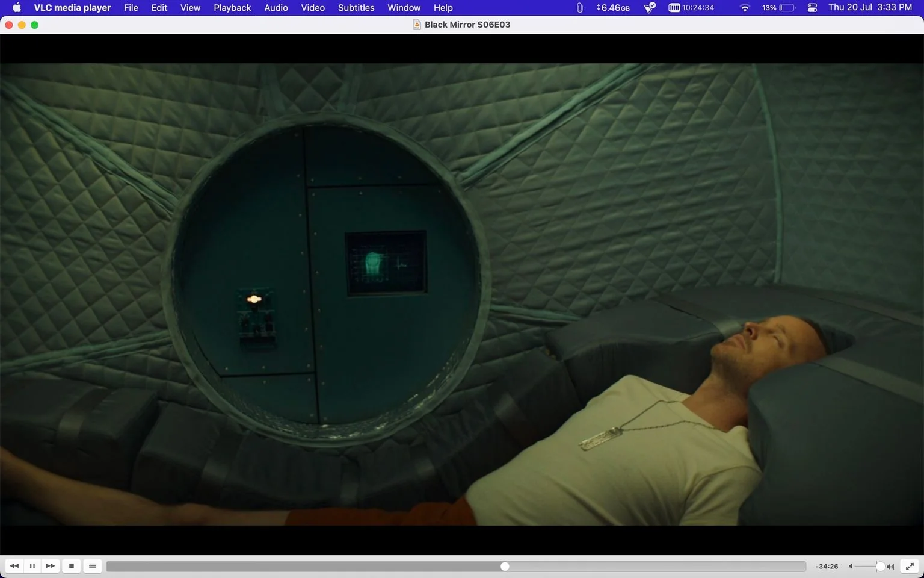Toggle the -34:26 remaining time display
The width and height of the screenshot is (924, 578).
click(827, 567)
